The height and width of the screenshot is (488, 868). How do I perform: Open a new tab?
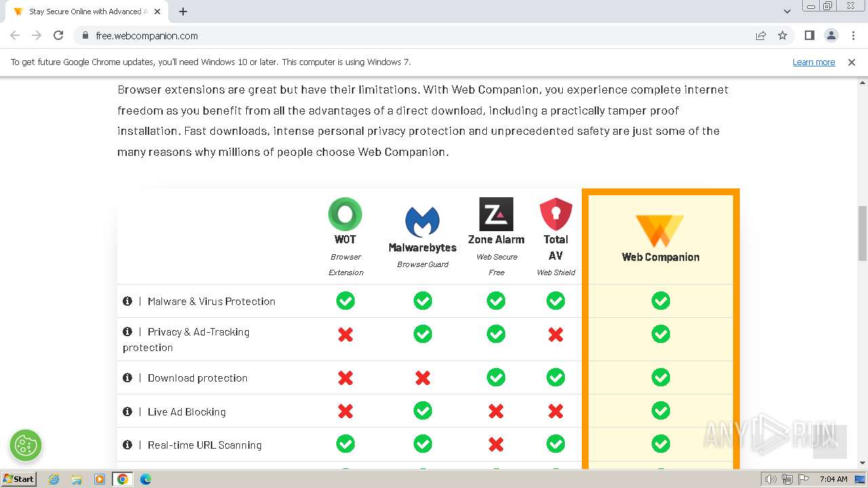click(183, 12)
